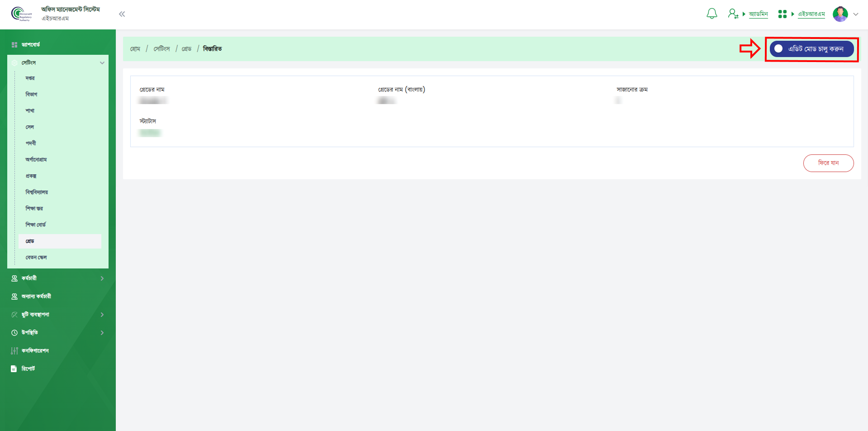Click the কনফিগারেশন sliders icon

point(14,351)
